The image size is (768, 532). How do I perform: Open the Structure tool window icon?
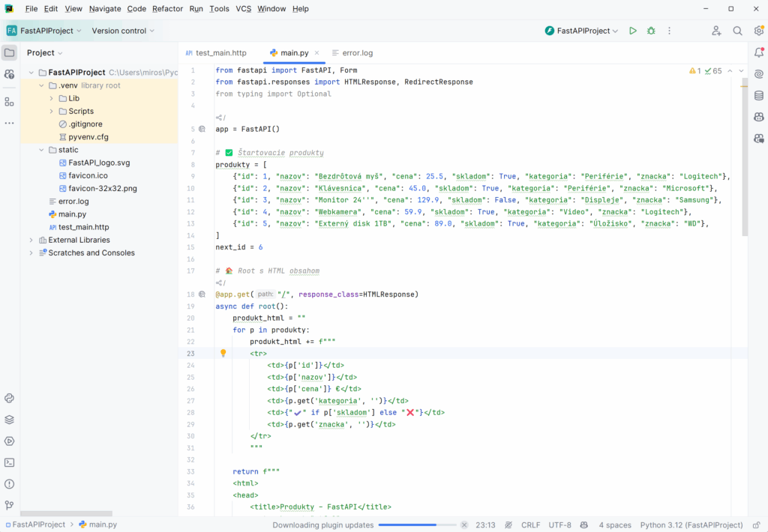pyautogui.click(x=9, y=102)
